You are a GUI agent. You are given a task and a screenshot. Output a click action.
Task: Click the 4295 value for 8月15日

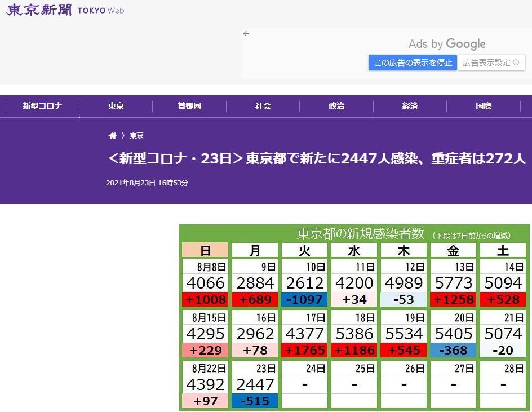coord(206,334)
